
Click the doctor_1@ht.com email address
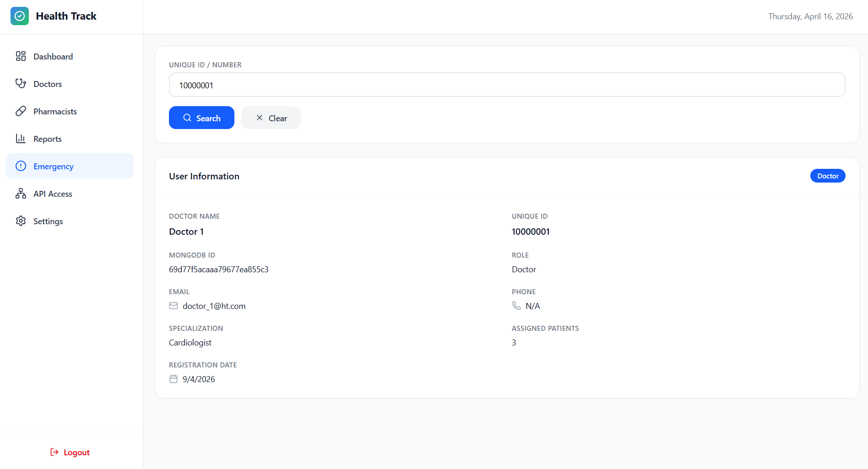pyautogui.click(x=214, y=306)
